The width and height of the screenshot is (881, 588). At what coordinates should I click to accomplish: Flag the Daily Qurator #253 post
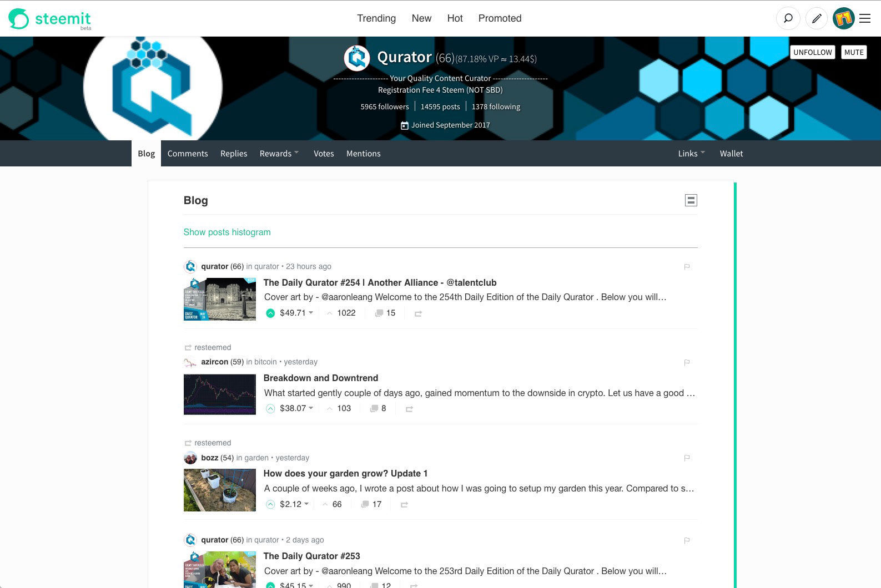687,540
